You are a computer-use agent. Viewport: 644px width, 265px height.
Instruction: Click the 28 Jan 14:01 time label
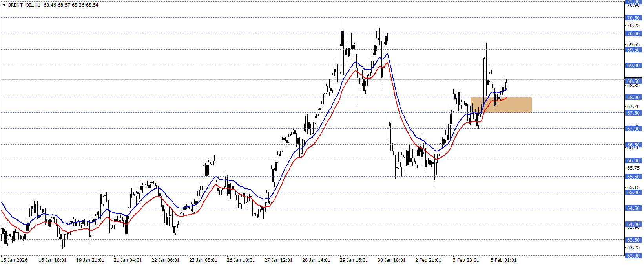316,260
